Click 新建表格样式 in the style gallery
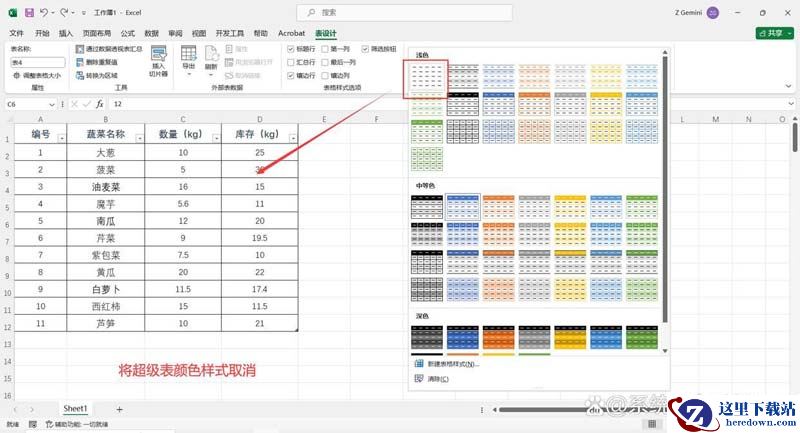This screenshot has width=800, height=433. point(452,364)
